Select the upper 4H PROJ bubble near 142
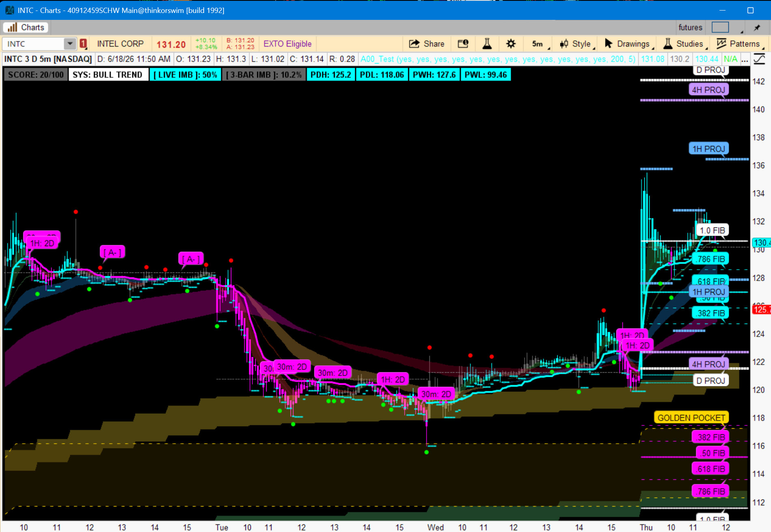This screenshot has height=532, width=771. (709, 90)
